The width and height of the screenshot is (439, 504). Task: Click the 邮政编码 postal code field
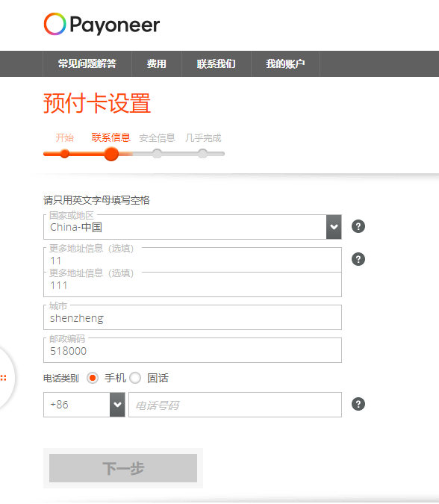pos(193,350)
